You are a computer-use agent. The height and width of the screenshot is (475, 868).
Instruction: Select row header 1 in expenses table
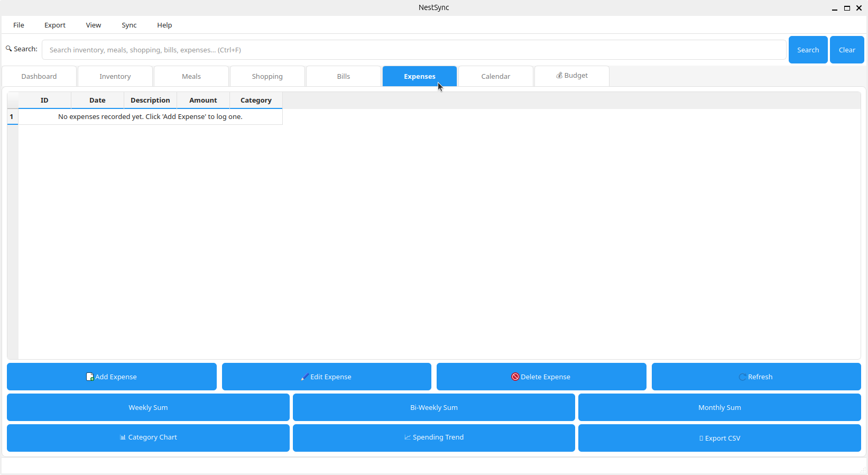(12, 116)
